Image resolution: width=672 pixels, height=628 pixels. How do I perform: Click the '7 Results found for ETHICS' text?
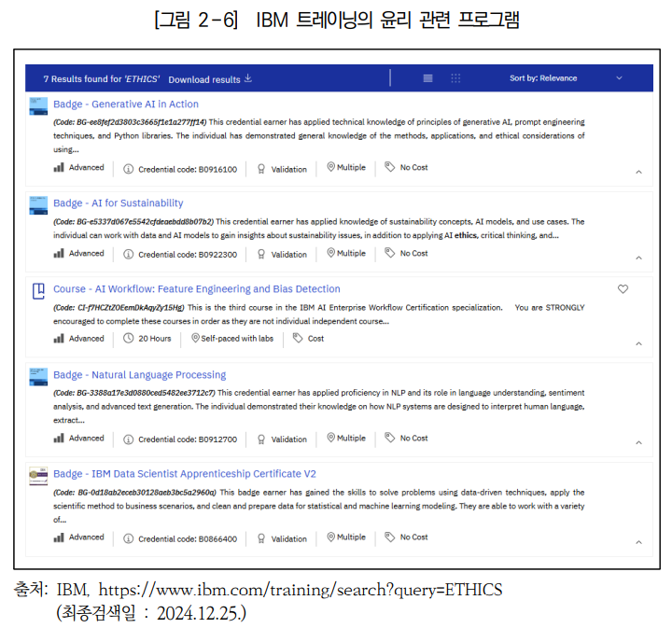coord(101,79)
